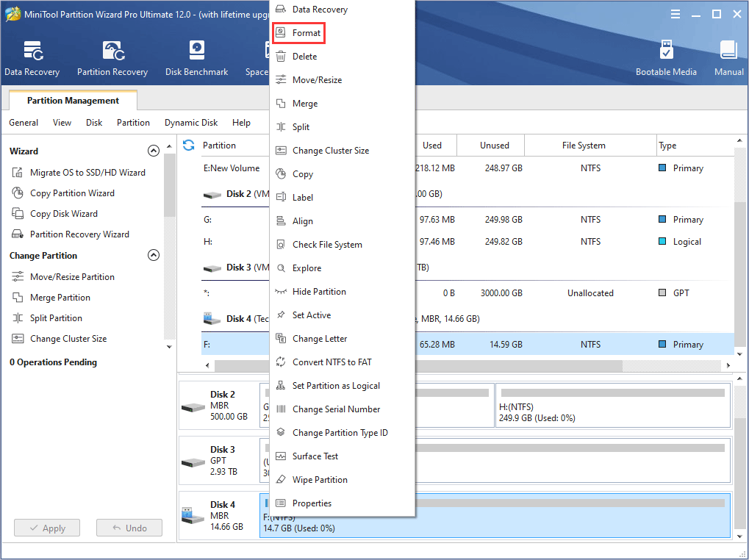Image resolution: width=749 pixels, height=560 pixels.
Task: Choose Label in the context menu
Action: click(342, 197)
